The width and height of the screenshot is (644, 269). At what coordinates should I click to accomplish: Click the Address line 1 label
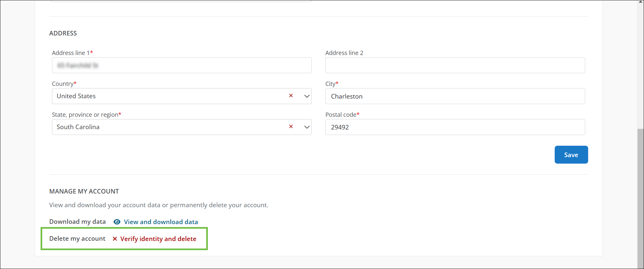(72, 53)
